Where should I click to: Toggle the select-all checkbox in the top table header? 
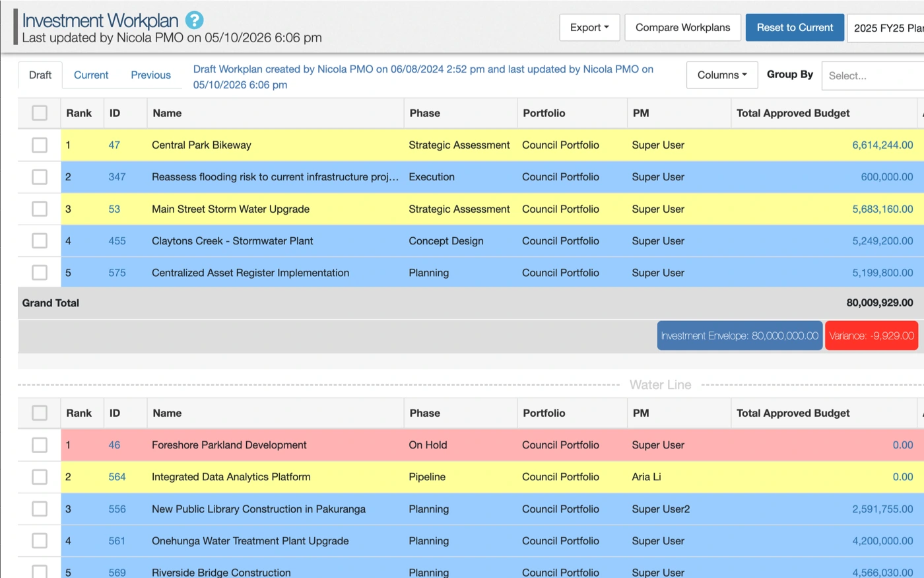coord(40,113)
